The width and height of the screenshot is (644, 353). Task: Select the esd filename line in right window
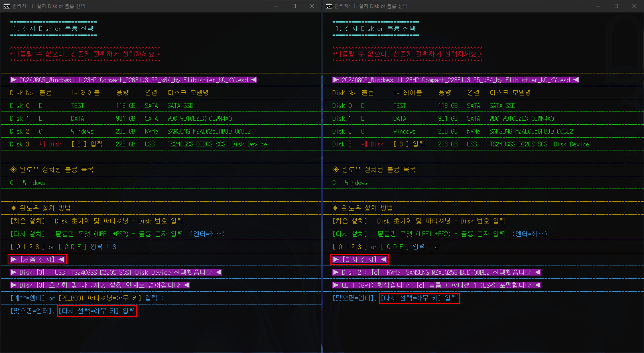click(x=456, y=80)
